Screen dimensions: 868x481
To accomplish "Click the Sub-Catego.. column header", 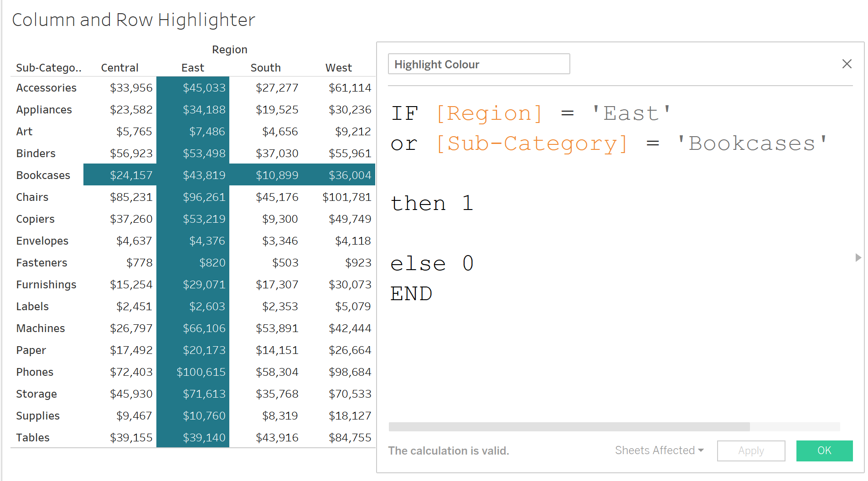I will tap(49, 67).
